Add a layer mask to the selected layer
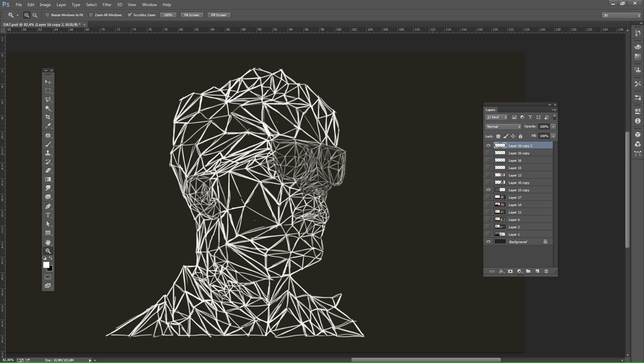Image resolution: width=644 pixels, height=363 pixels. point(511,271)
